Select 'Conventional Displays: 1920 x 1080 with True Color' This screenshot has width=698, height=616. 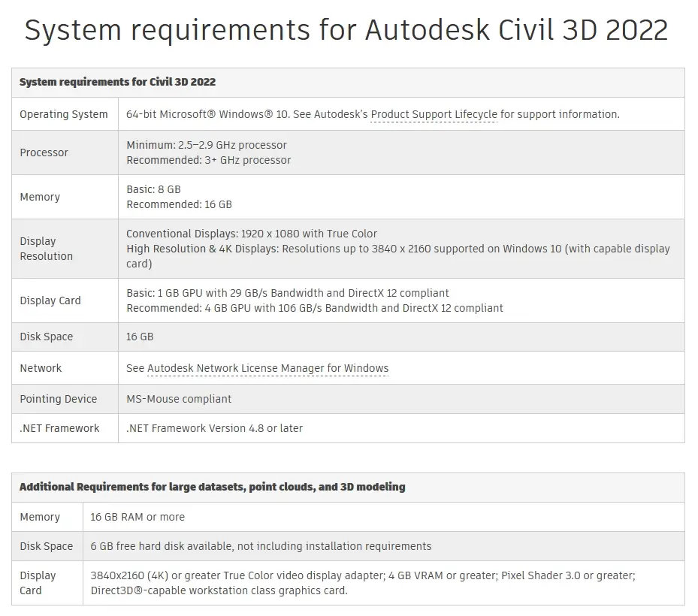tap(252, 234)
